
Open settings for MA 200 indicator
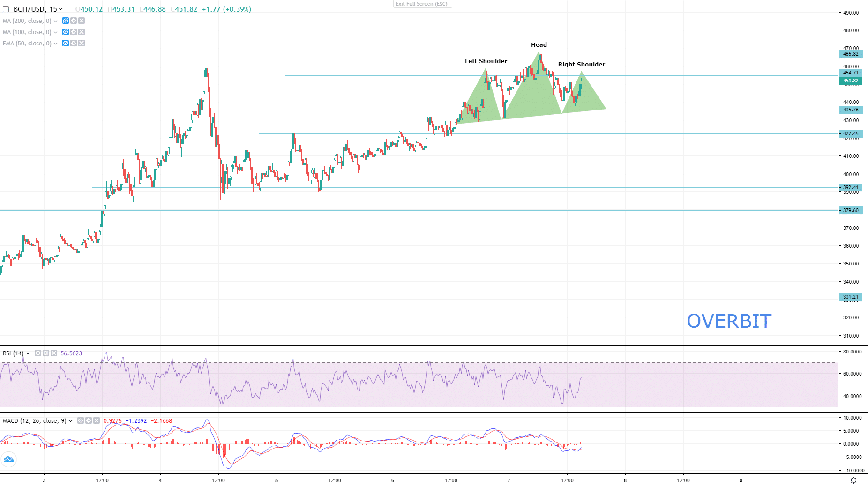(74, 21)
